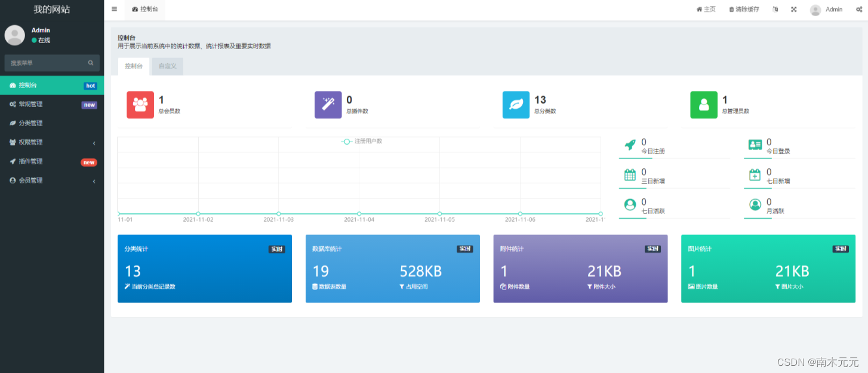Click the calendar icon for 三日新增

[x=630, y=175]
